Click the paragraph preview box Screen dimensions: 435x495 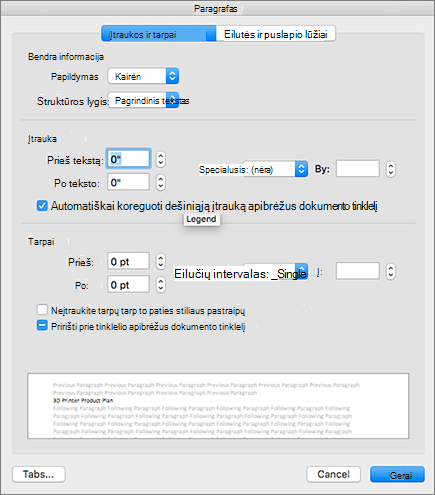(x=218, y=406)
